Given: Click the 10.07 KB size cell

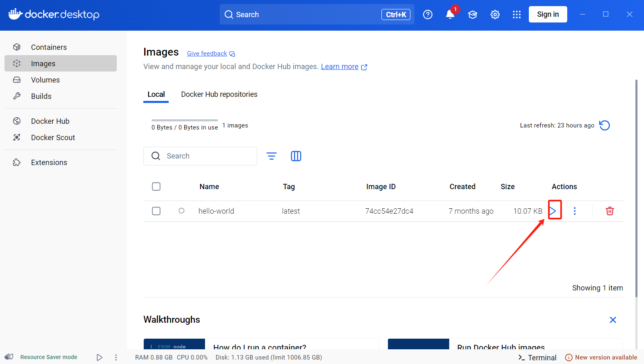Looking at the screenshot, I should [x=528, y=211].
